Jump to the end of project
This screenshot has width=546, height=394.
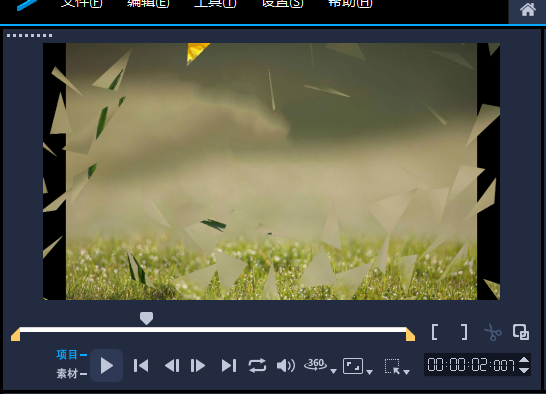tap(229, 366)
